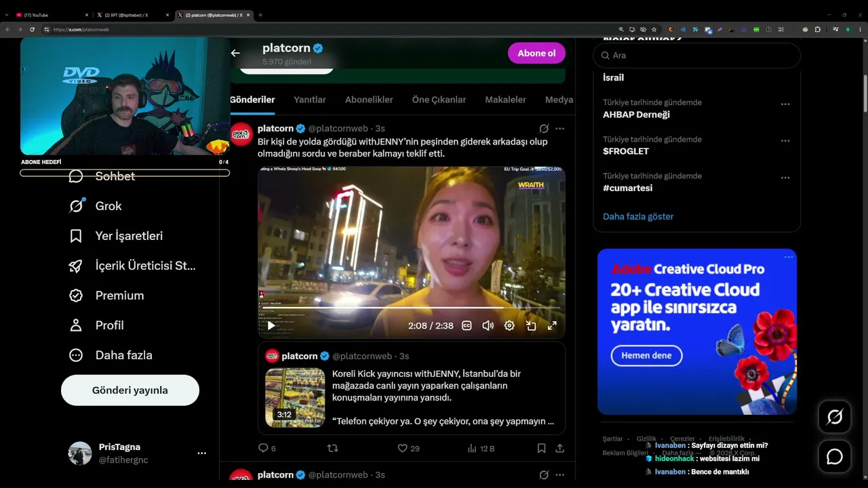Screen dimensions: 868x488
Task: Open Profil in the sidebar
Action: (x=96, y=325)
